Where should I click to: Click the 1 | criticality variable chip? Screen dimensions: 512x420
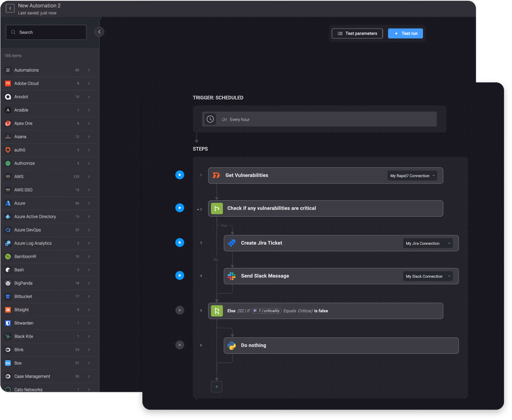coord(266,311)
